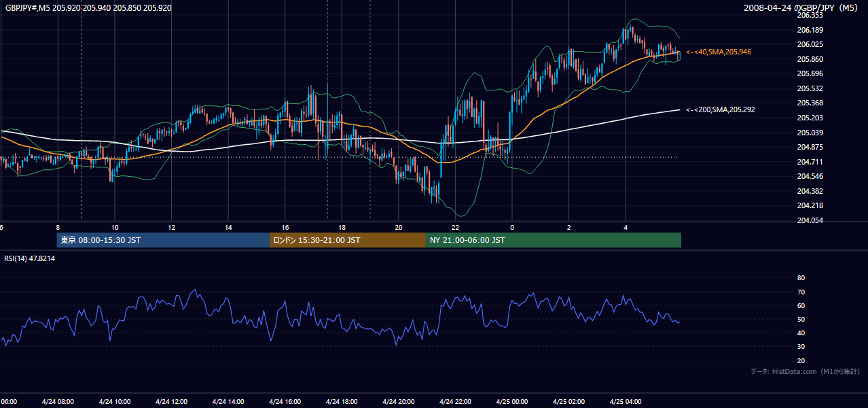Click price axis value 205.368
Screen dimensions: 868x408
810,103
